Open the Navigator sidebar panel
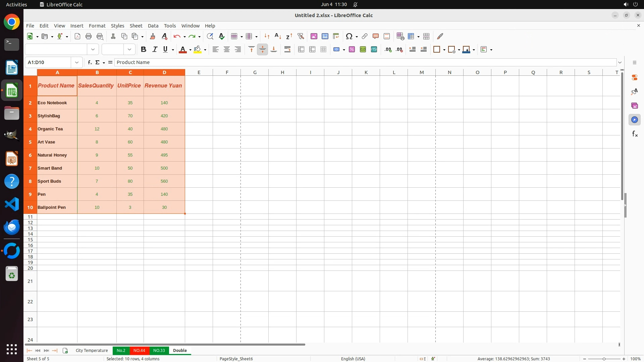 coord(635,120)
